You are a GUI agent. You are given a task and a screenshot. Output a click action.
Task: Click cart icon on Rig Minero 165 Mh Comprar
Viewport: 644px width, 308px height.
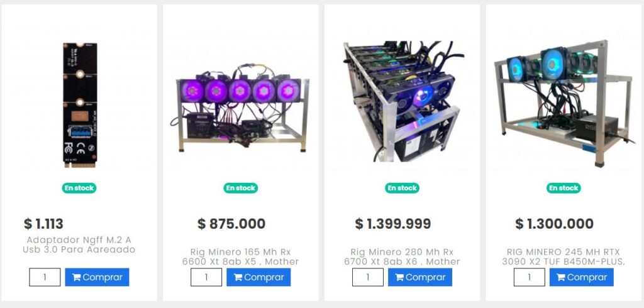tap(238, 278)
